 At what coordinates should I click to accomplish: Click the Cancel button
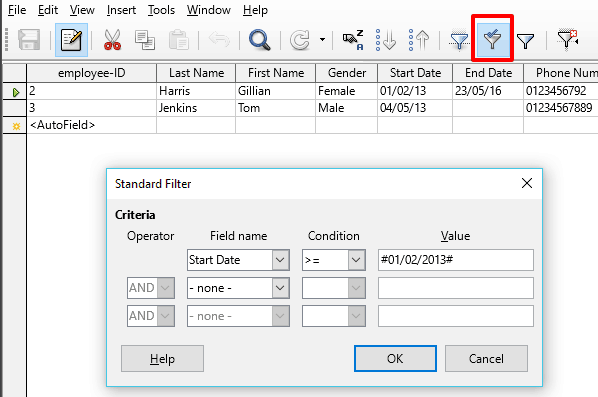(486, 358)
